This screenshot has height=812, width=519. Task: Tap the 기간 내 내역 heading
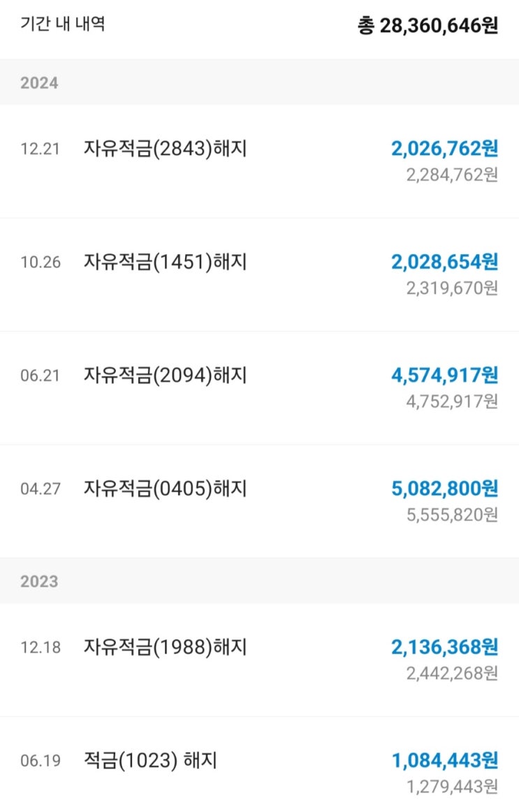point(63,24)
